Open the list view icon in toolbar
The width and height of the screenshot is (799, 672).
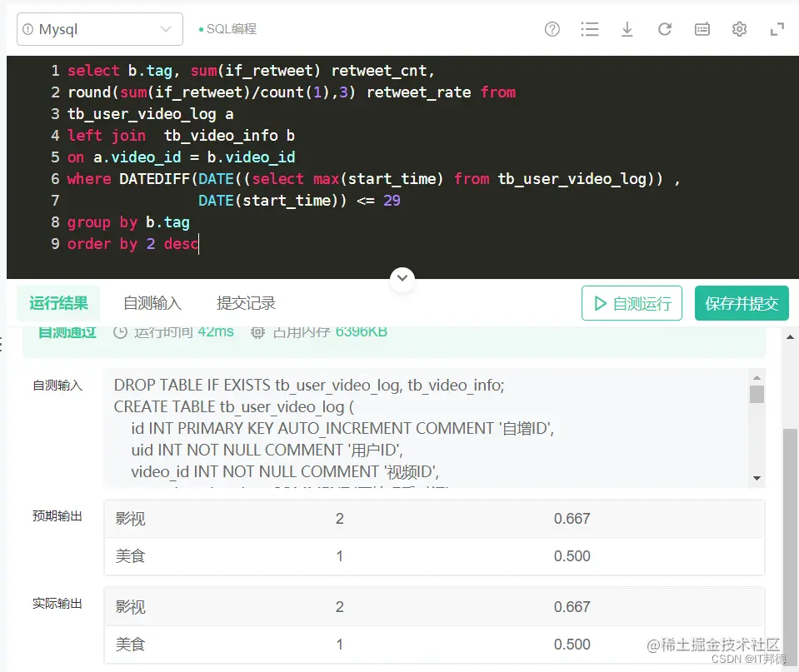(x=590, y=29)
